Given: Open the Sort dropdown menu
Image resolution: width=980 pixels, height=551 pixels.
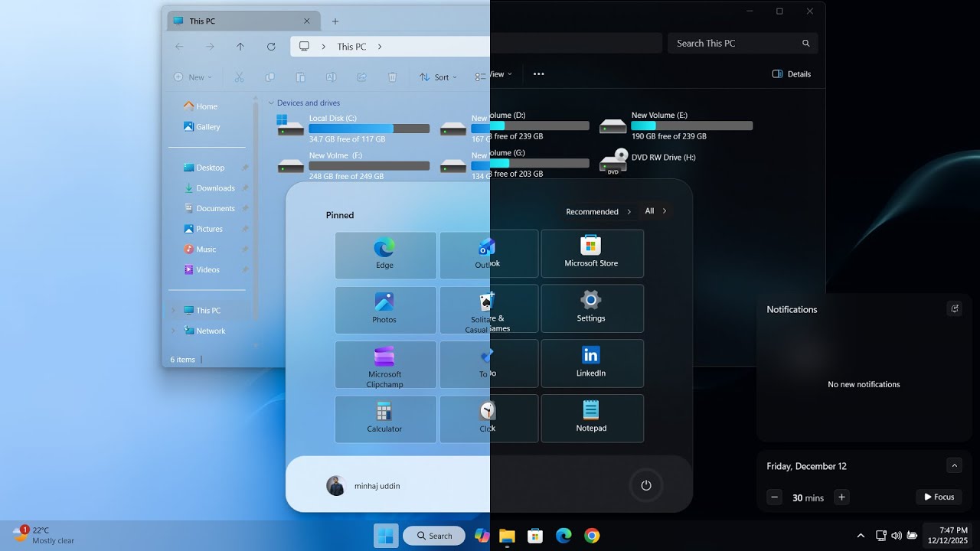Looking at the screenshot, I should 438,77.
